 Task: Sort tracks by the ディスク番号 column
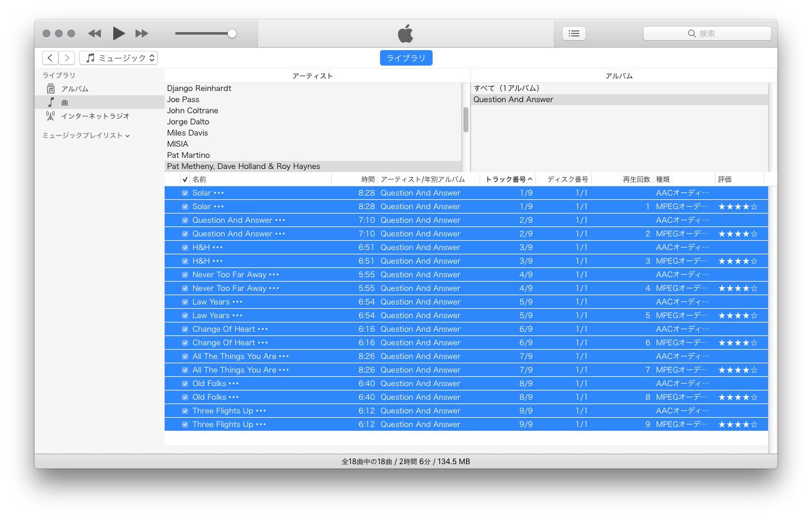click(x=564, y=179)
